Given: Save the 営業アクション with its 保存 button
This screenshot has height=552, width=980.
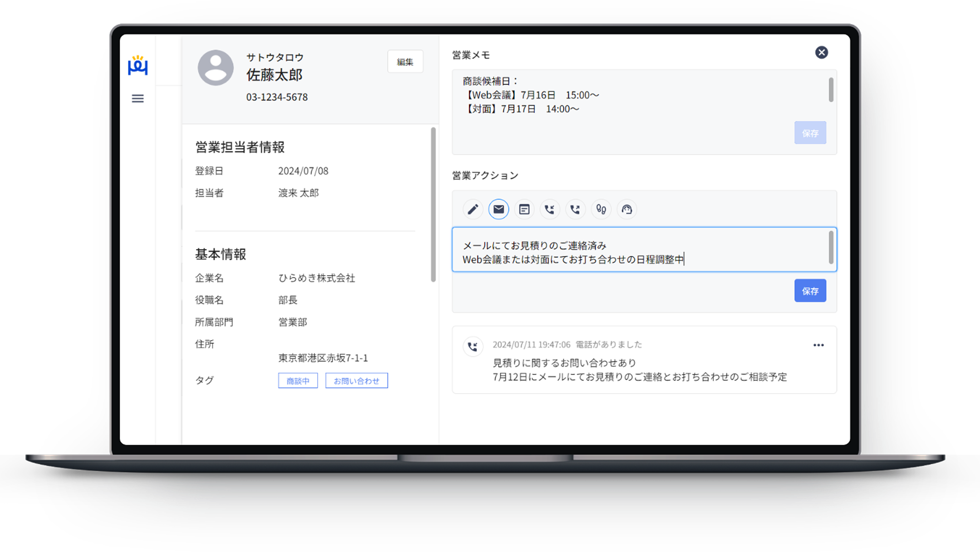Looking at the screenshot, I should [x=810, y=291].
